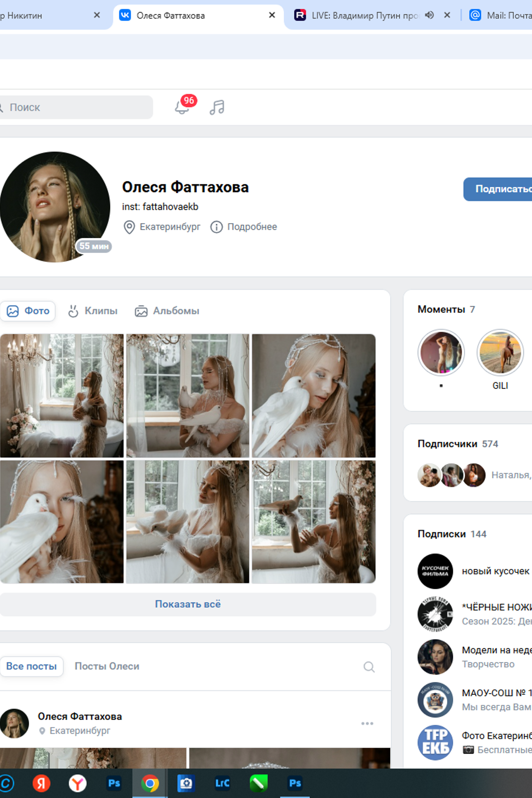Click the Подписаться button
Image resolution: width=532 pixels, height=798 pixels.
pyautogui.click(x=498, y=189)
